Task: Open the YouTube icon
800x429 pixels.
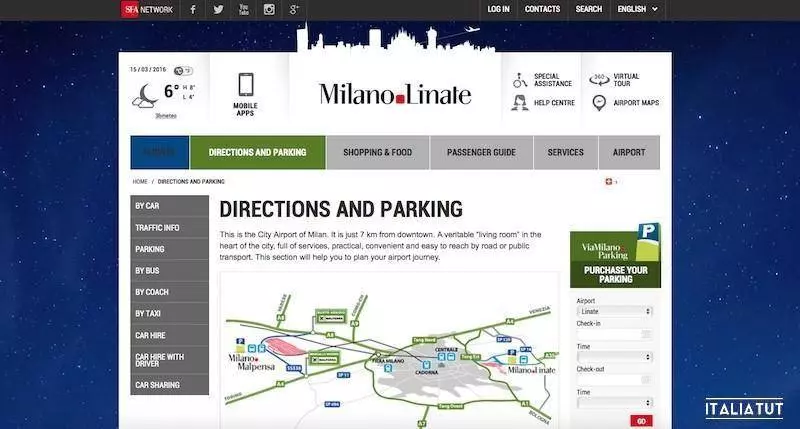Action: [x=244, y=9]
